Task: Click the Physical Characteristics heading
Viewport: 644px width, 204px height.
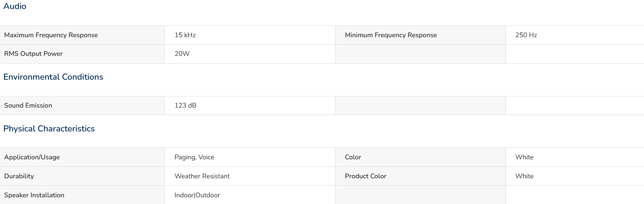Action: [49, 128]
